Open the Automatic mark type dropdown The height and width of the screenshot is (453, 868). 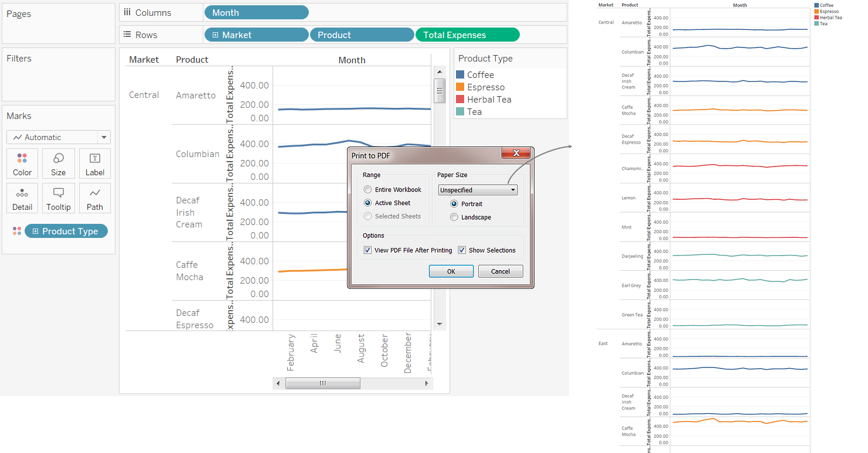click(x=59, y=137)
